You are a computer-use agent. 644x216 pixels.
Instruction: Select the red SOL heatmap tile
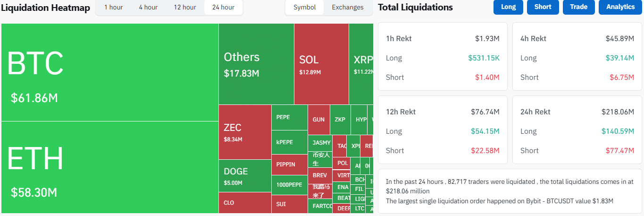[x=321, y=64]
